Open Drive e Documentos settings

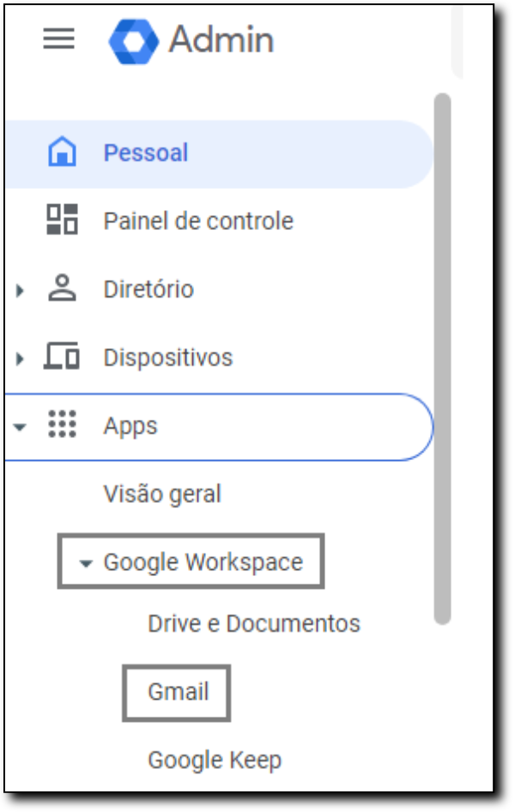(x=253, y=623)
